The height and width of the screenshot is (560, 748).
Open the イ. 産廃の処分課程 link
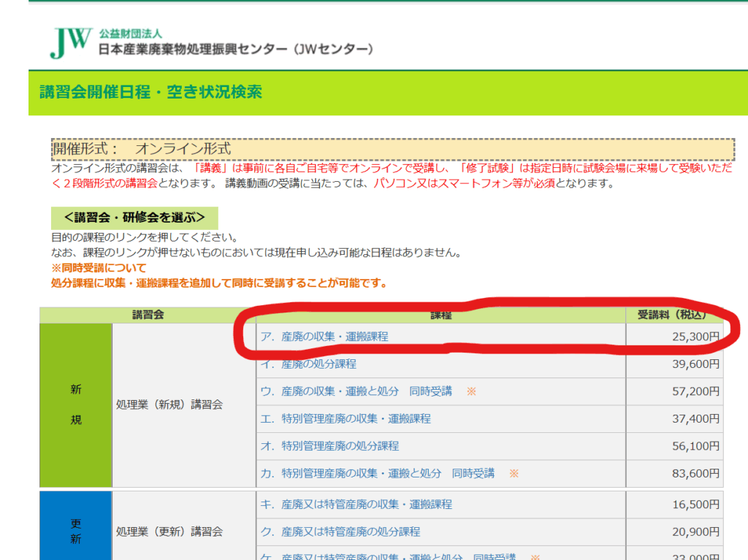click(x=308, y=364)
